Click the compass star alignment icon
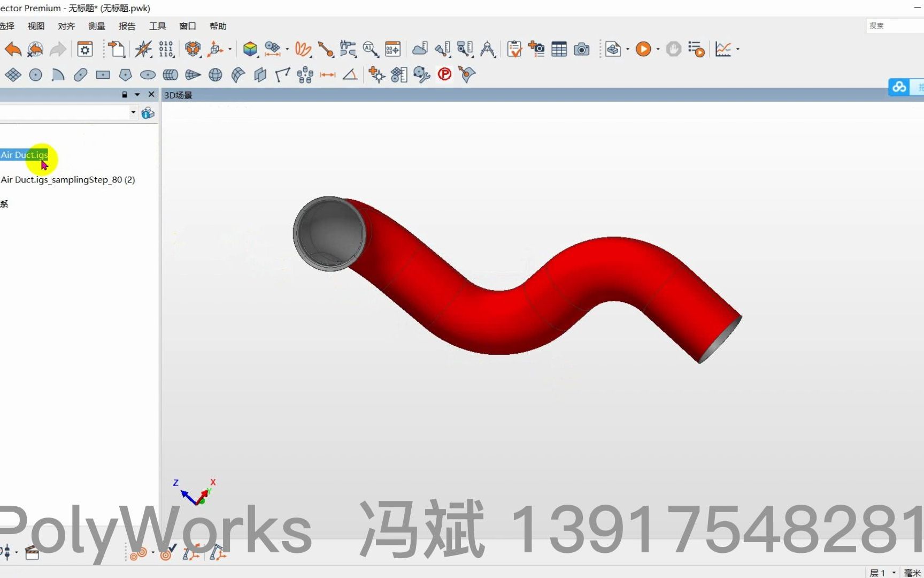The width and height of the screenshot is (924, 578). (143, 49)
